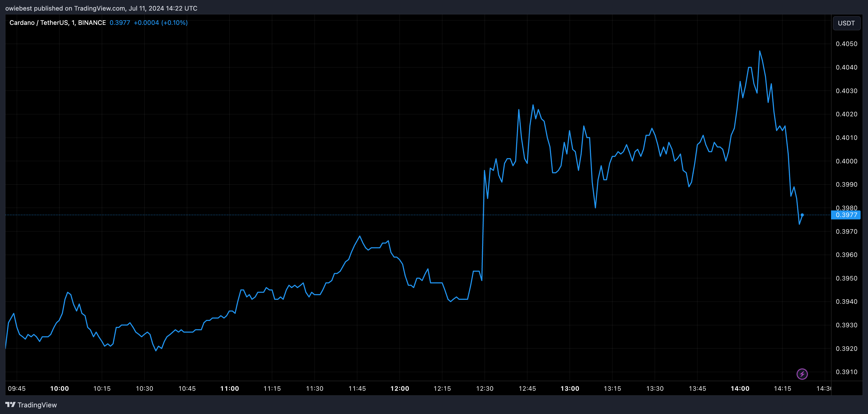The image size is (868, 414).
Task: Click the publisher line with 'owiebest published on TradingView.com'
Action: [x=101, y=8]
